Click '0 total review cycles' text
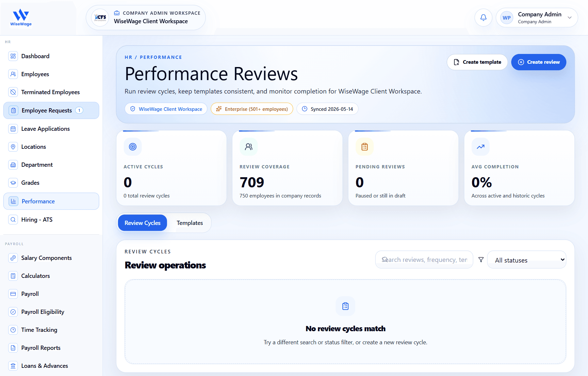 (x=147, y=196)
